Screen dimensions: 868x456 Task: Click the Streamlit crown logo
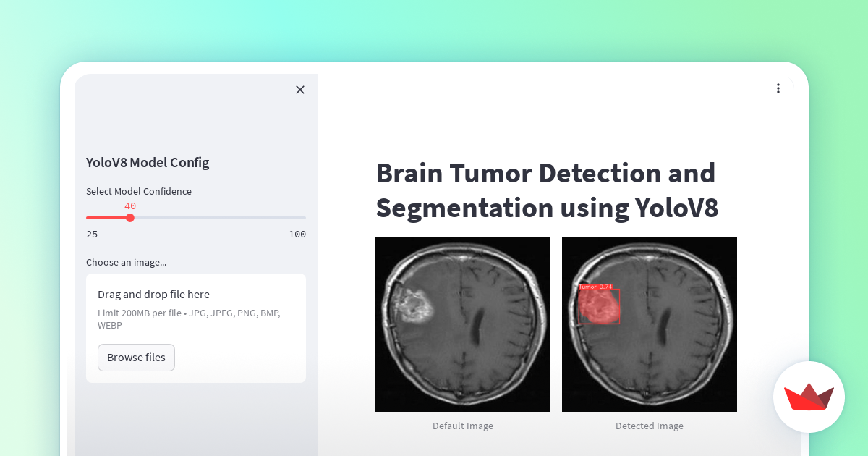pyautogui.click(x=809, y=397)
